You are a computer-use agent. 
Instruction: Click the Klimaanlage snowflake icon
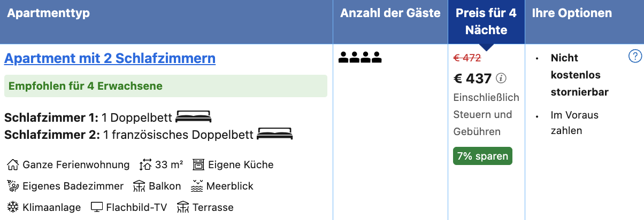click(13, 207)
